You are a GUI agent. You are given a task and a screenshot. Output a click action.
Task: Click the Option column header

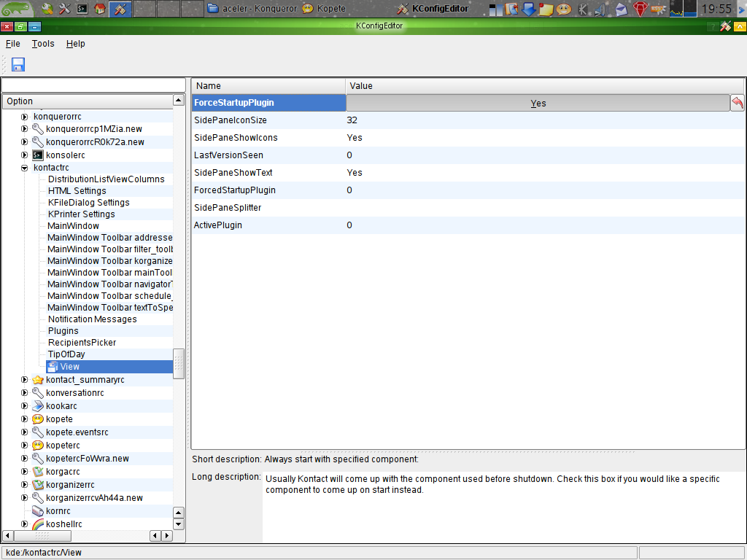pyautogui.click(x=88, y=101)
